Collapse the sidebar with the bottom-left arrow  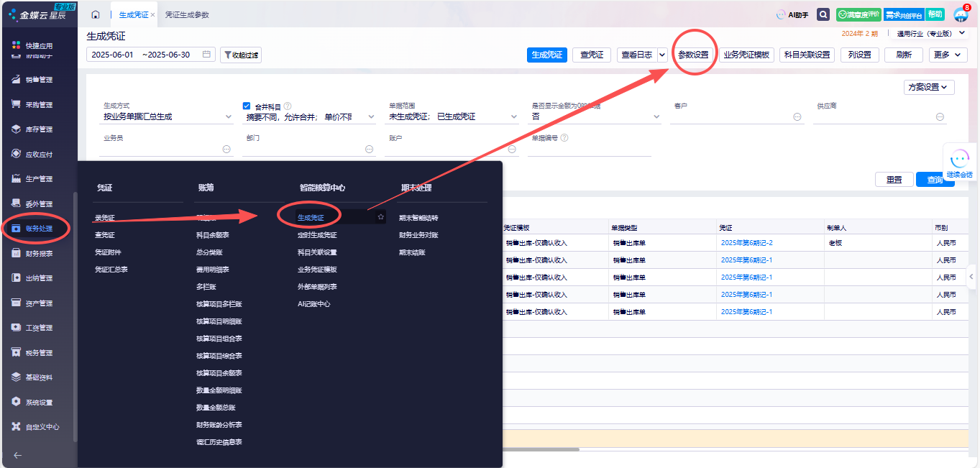17,455
